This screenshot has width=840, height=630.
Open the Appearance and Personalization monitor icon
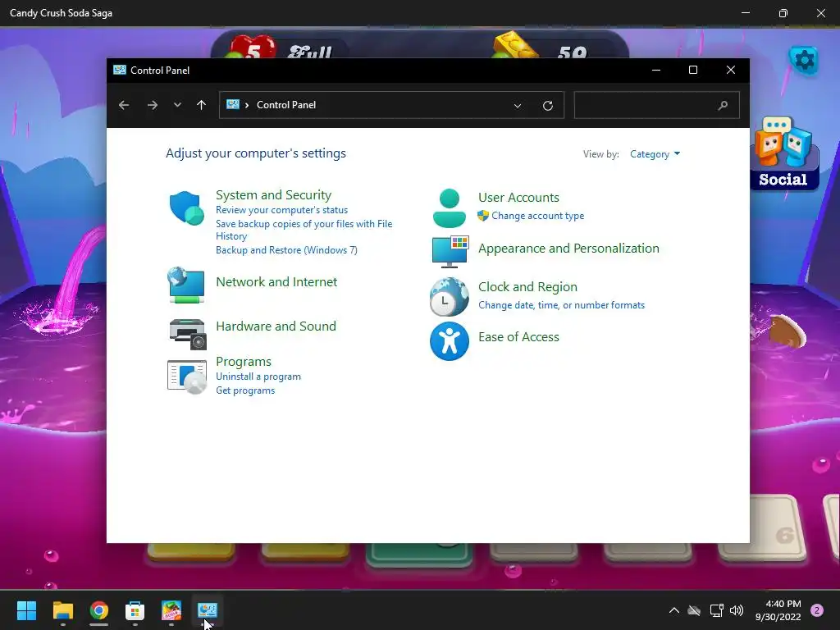[450, 251]
